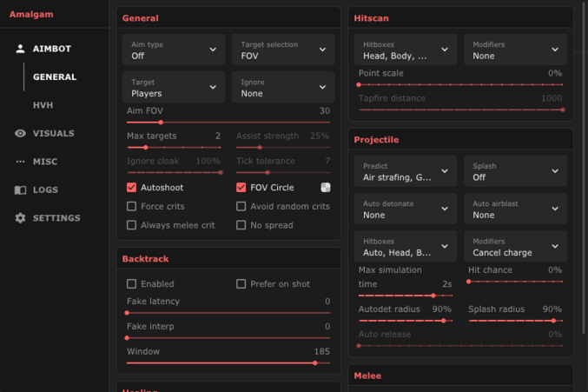Viewport: 588px width, 392px height.
Task: Click the vertical scrollbar on the right
Action: [584, 169]
